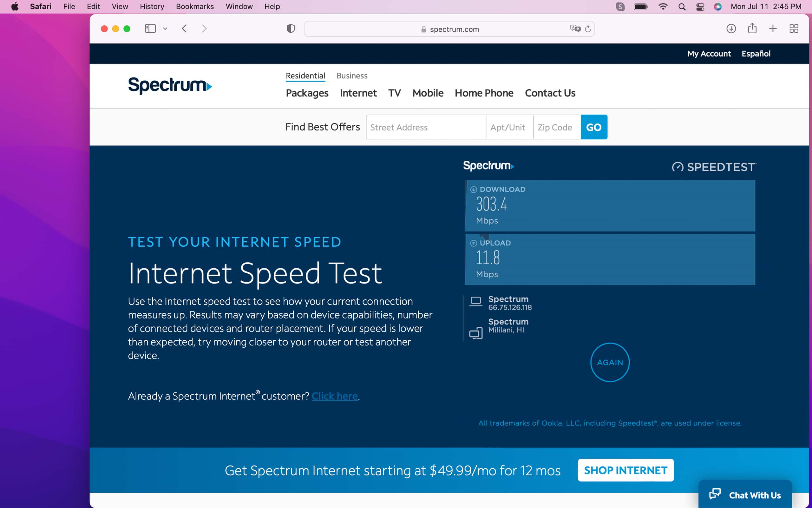Open the Packages navigation item
The width and height of the screenshot is (812, 508).
click(307, 93)
